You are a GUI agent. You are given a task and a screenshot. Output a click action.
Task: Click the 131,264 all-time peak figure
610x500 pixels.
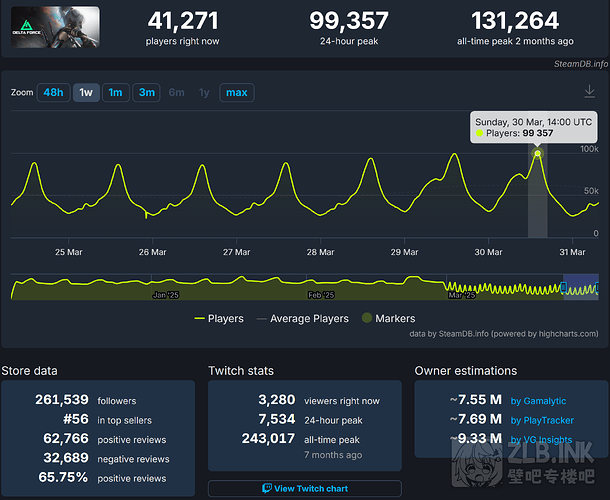click(x=515, y=20)
